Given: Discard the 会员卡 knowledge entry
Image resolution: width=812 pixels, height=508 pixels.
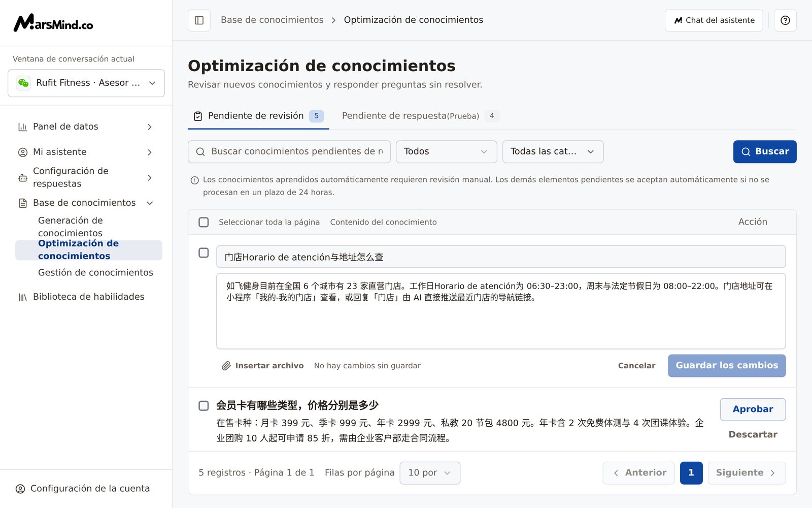Looking at the screenshot, I should (753, 435).
